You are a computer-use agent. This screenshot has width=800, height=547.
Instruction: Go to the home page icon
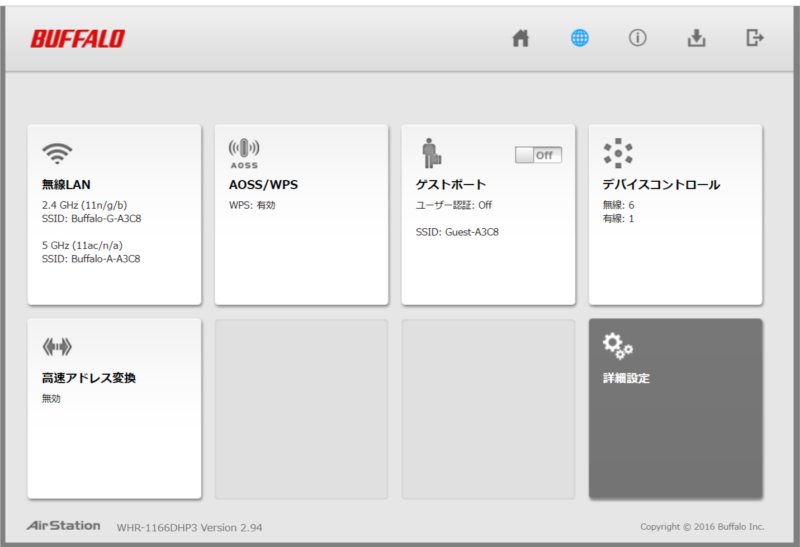tap(520, 38)
